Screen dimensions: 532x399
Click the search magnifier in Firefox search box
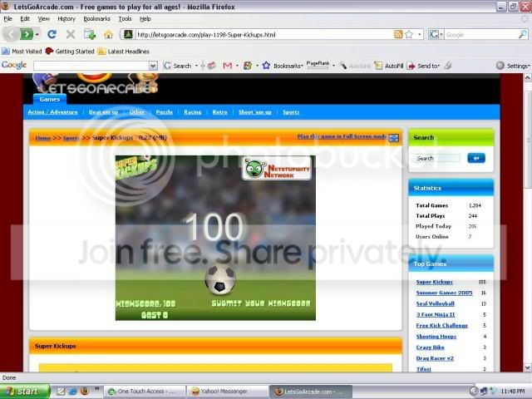tap(523, 34)
